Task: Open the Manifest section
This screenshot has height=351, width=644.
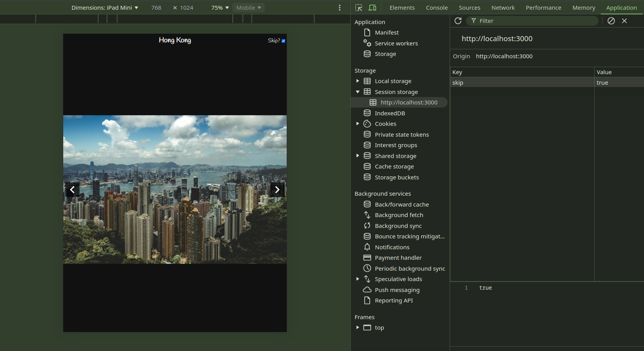Action: pos(387,33)
